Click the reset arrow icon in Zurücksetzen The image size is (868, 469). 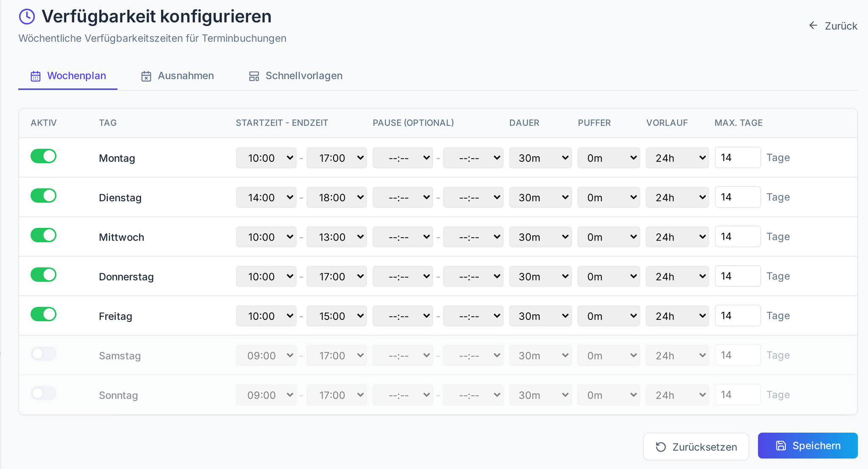[661, 447]
